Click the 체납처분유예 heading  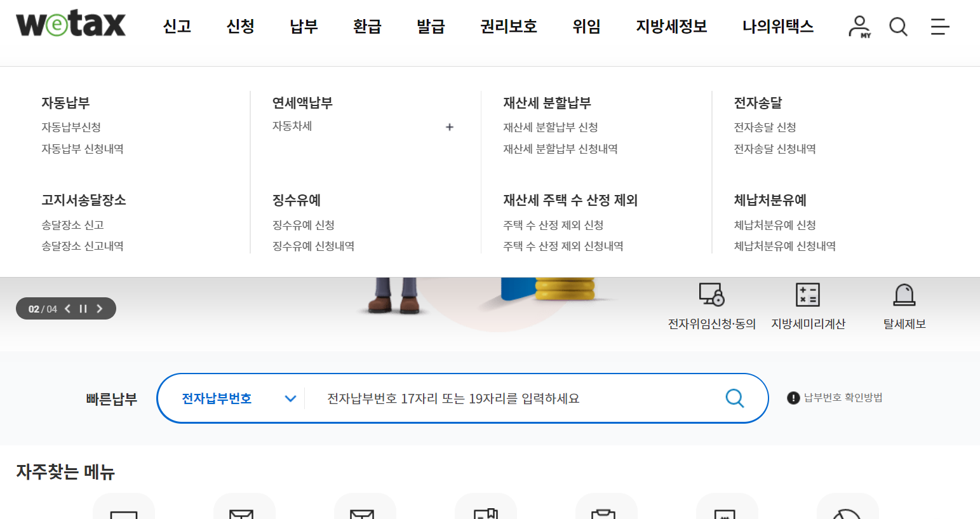coord(770,200)
